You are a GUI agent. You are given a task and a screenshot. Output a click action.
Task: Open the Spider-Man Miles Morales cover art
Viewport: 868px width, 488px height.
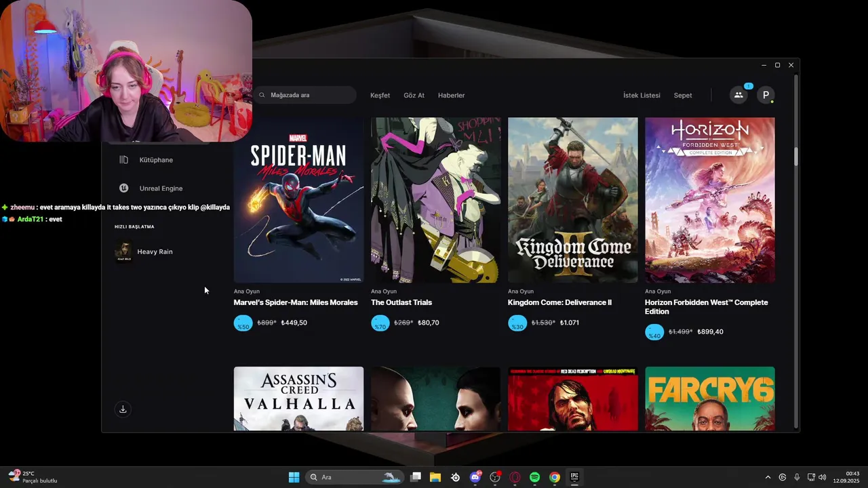(298, 200)
